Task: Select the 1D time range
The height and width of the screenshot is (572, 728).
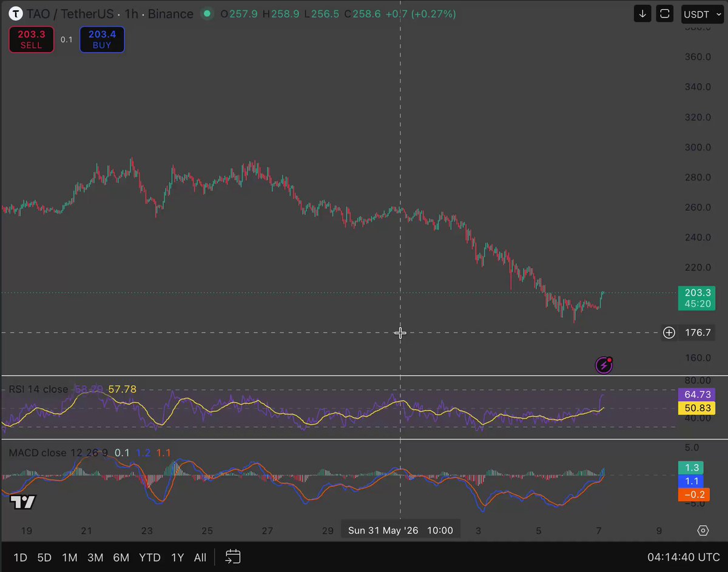Action: click(x=20, y=557)
